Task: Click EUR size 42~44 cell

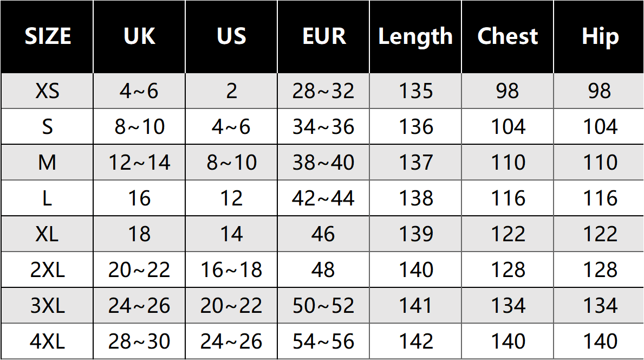Action: tap(323, 198)
